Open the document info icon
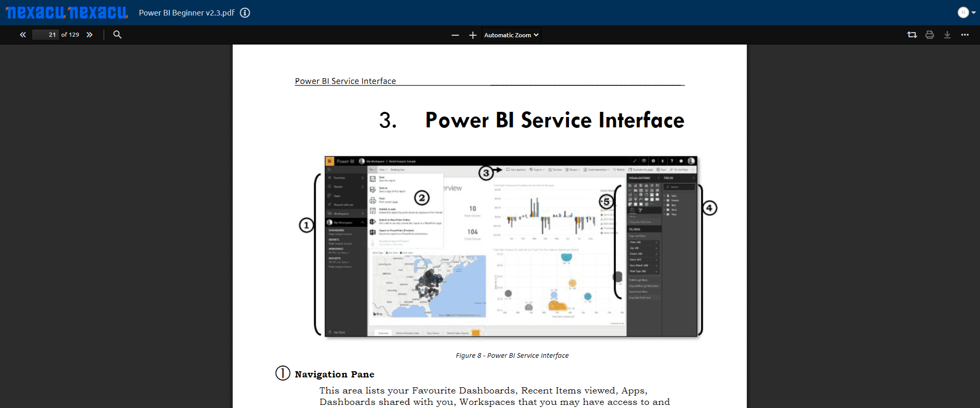Viewport: 980px width, 408px height. 245,13
